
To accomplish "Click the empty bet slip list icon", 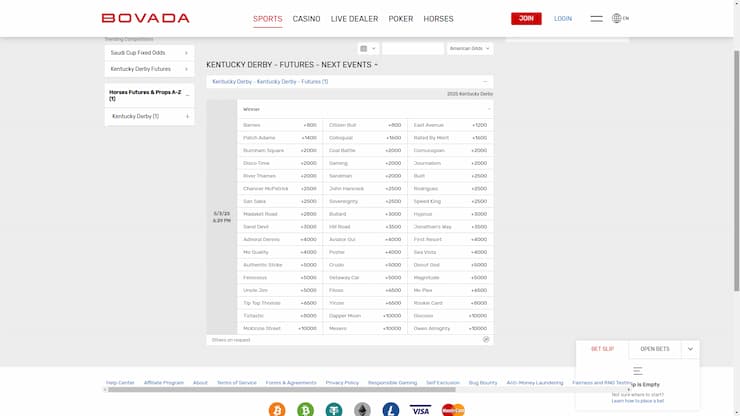I will (x=638, y=371).
